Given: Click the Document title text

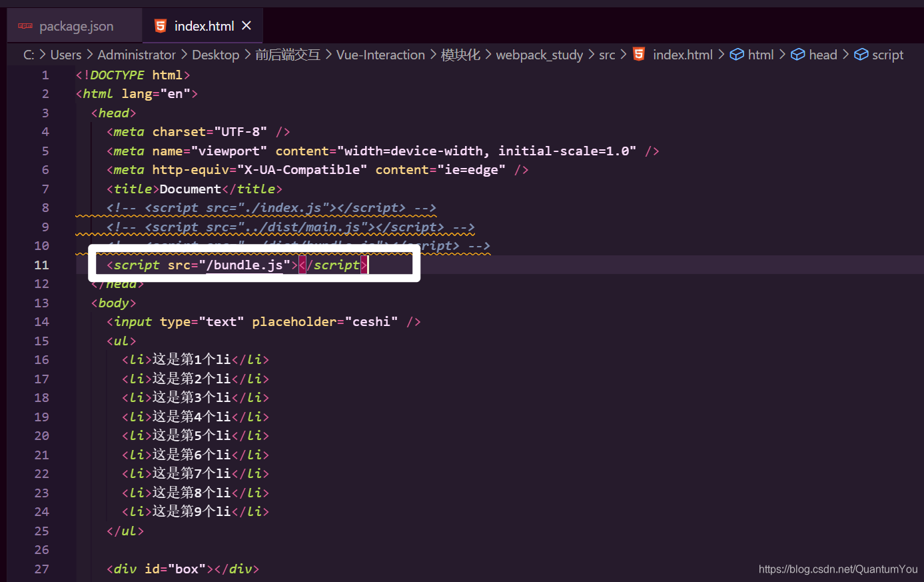Looking at the screenshot, I should 190,189.
